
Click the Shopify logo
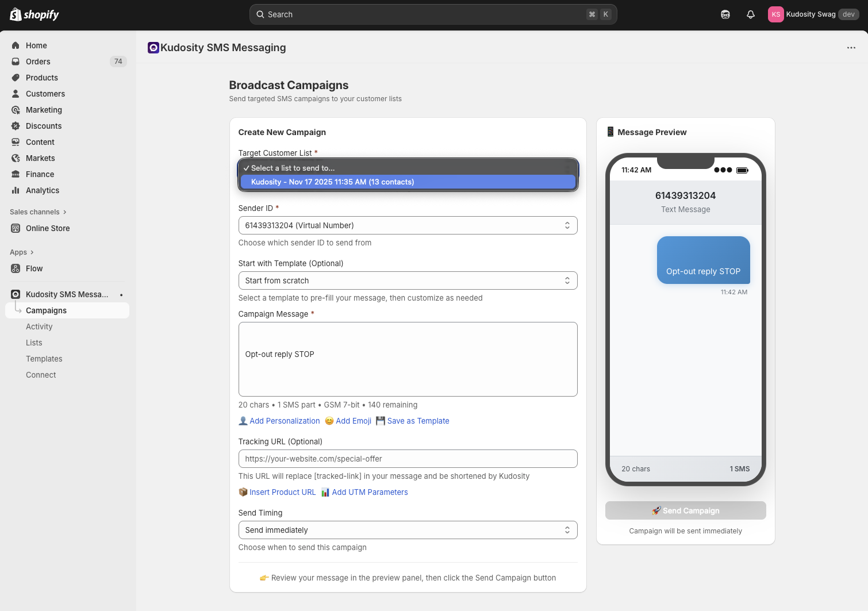(34, 14)
